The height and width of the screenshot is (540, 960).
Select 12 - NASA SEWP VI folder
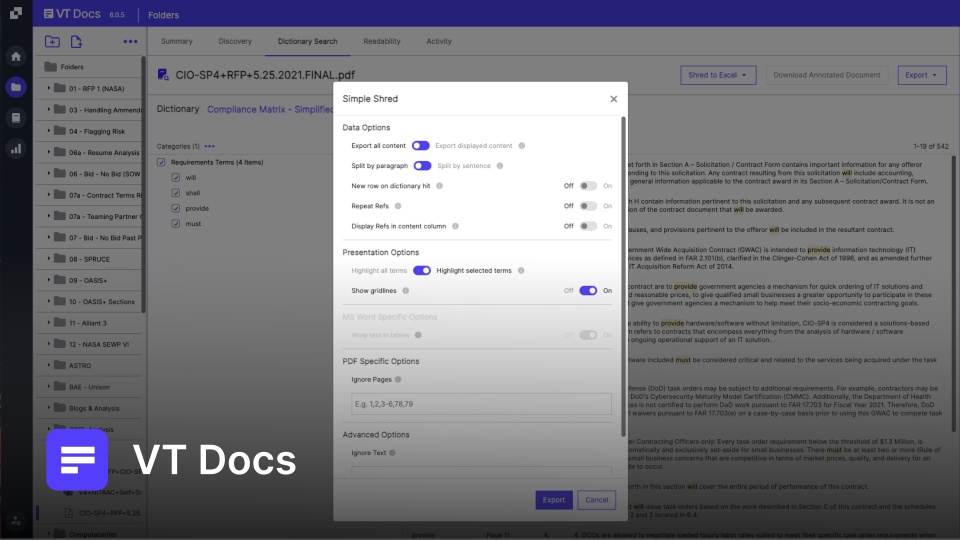click(99, 344)
